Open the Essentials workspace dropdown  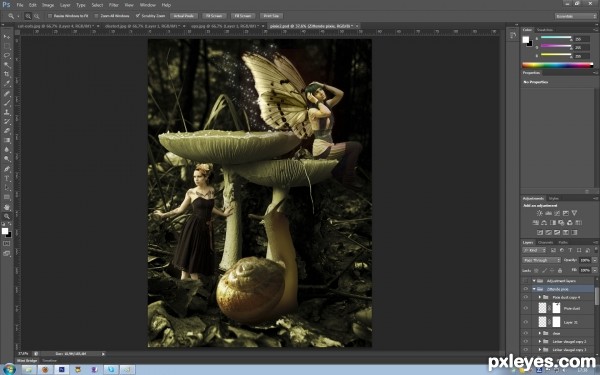tap(576, 16)
